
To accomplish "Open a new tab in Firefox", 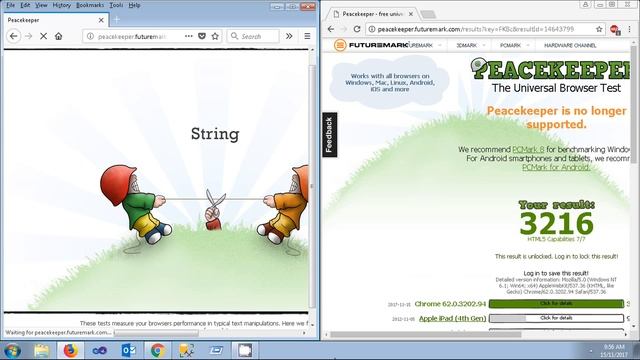I will click(x=117, y=20).
